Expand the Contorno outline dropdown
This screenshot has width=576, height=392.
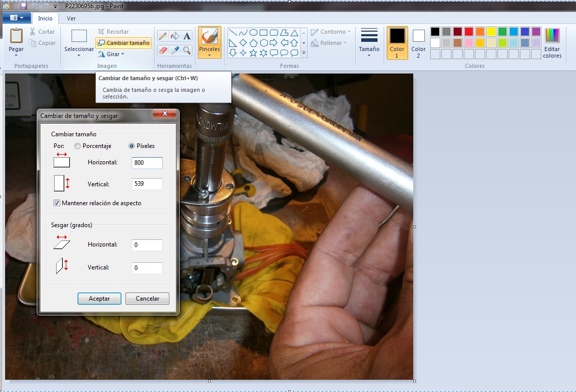click(331, 32)
